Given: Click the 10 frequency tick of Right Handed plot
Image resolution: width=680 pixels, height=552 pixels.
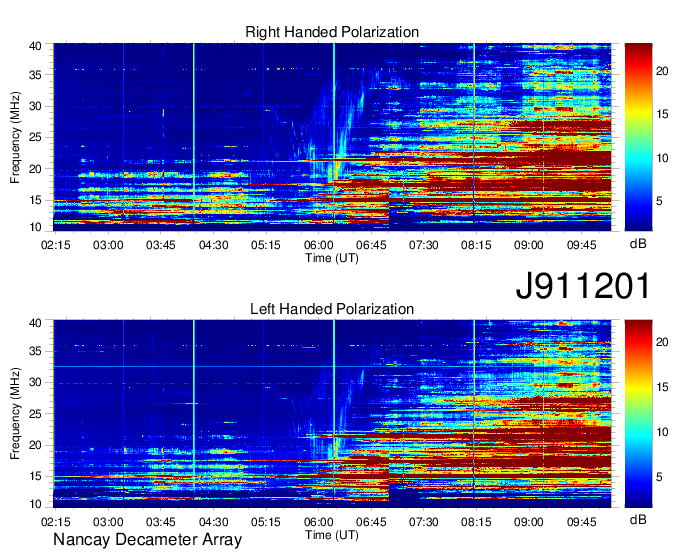Looking at the screenshot, I should click(35, 227).
